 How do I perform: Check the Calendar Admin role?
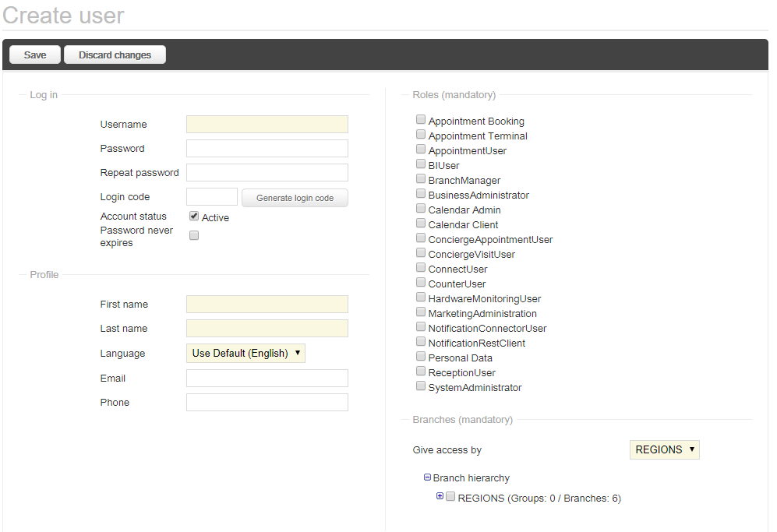click(421, 209)
